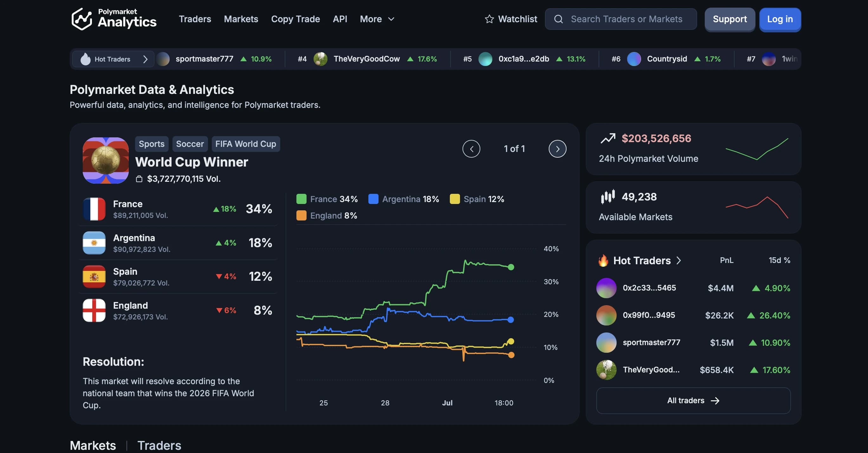
Task: Click the Hot Traders fire icon in panel
Action: point(603,260)
